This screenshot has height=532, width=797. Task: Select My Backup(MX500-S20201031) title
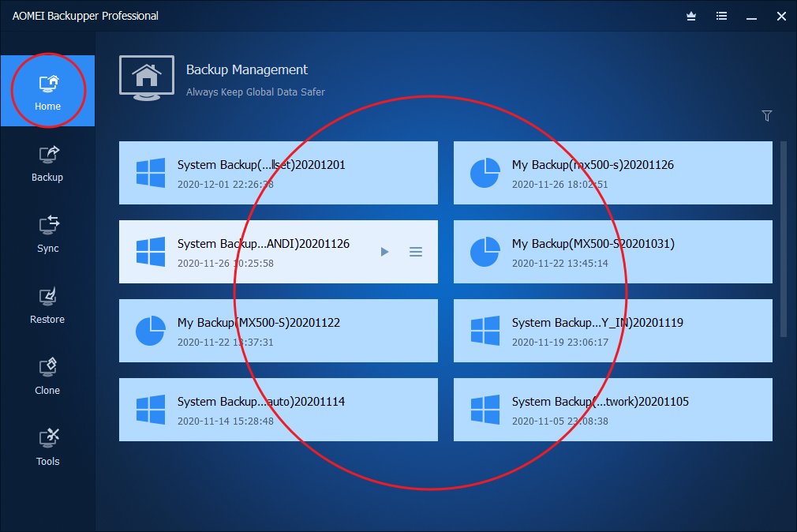click(x=593, y=244)
